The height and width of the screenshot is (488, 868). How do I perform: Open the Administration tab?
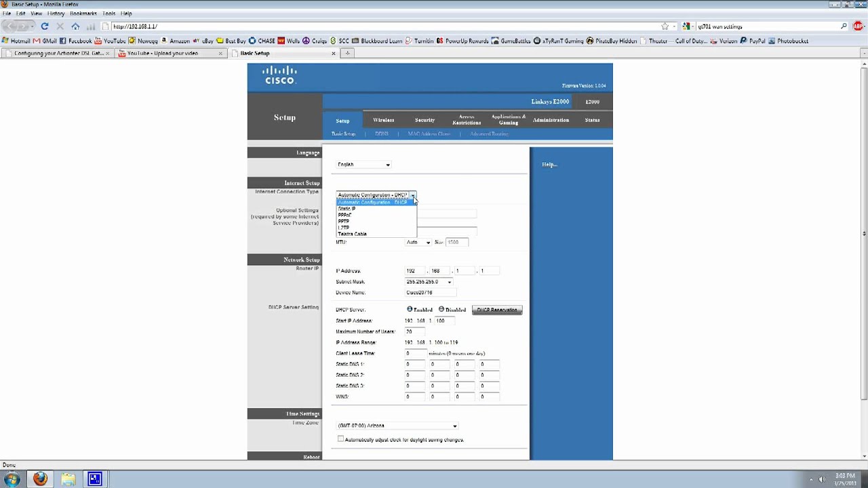click(x=551, y=120)
